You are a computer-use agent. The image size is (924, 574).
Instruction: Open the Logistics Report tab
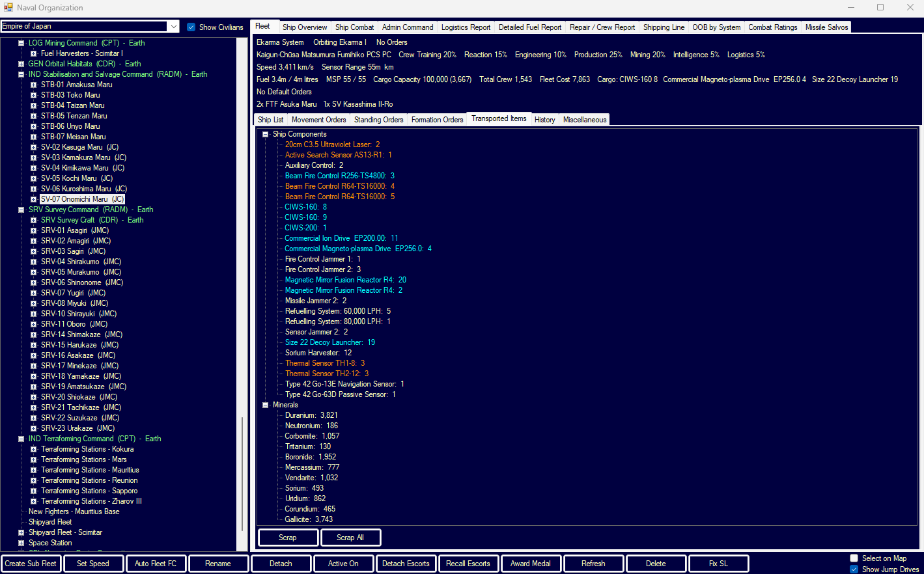466,27
